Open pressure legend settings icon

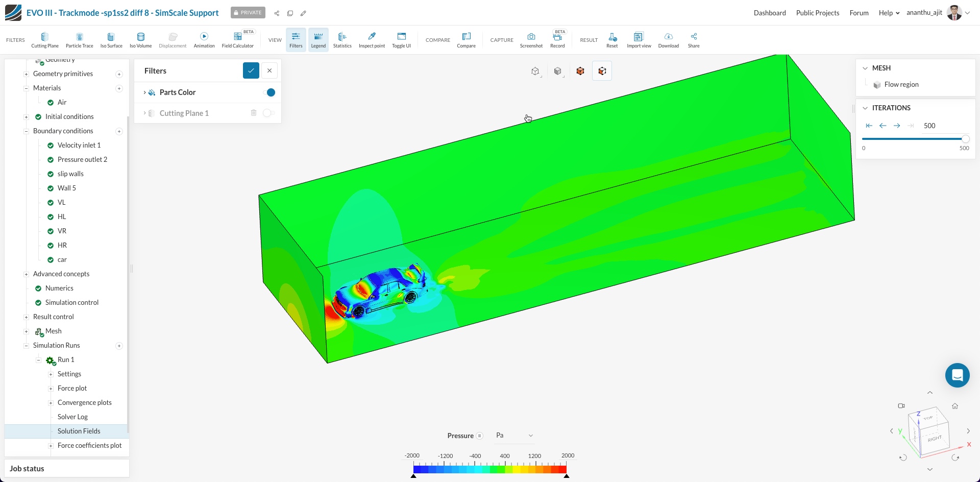[x=479, y=436]
